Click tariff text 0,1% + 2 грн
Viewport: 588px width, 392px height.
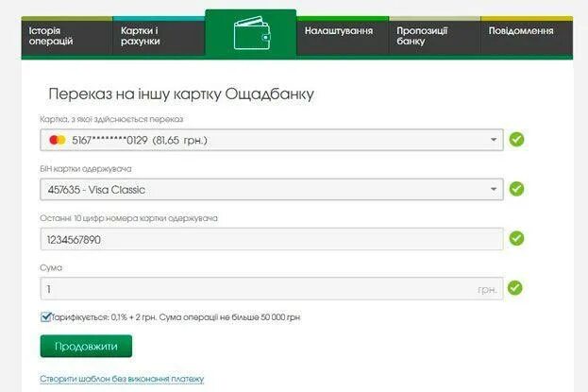tap(134, 317)
